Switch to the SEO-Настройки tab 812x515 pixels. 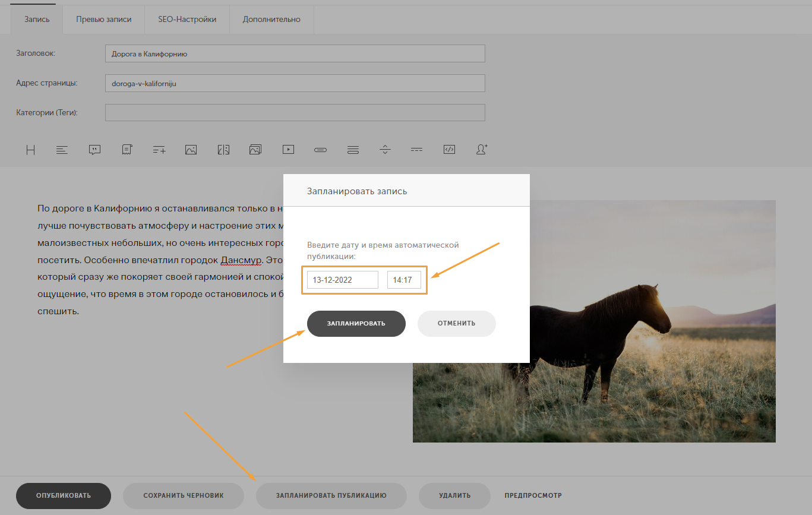187,19
